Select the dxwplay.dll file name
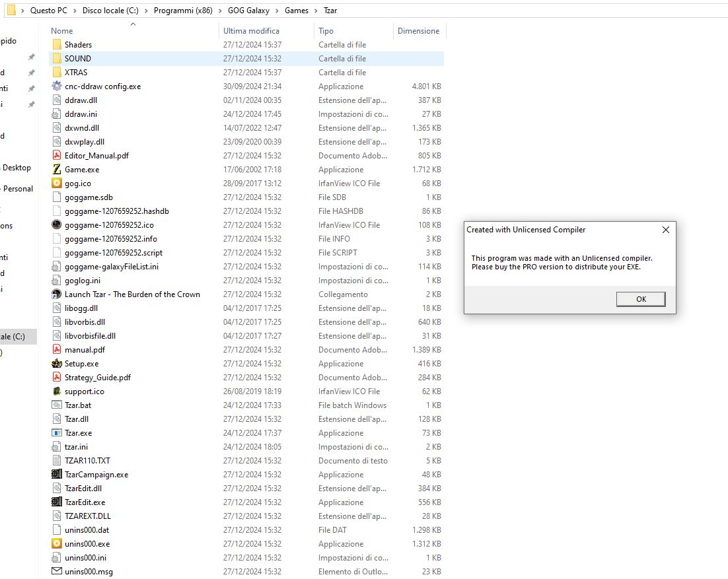The height and width of the screenshot is (579, 728). click(85, 142)
